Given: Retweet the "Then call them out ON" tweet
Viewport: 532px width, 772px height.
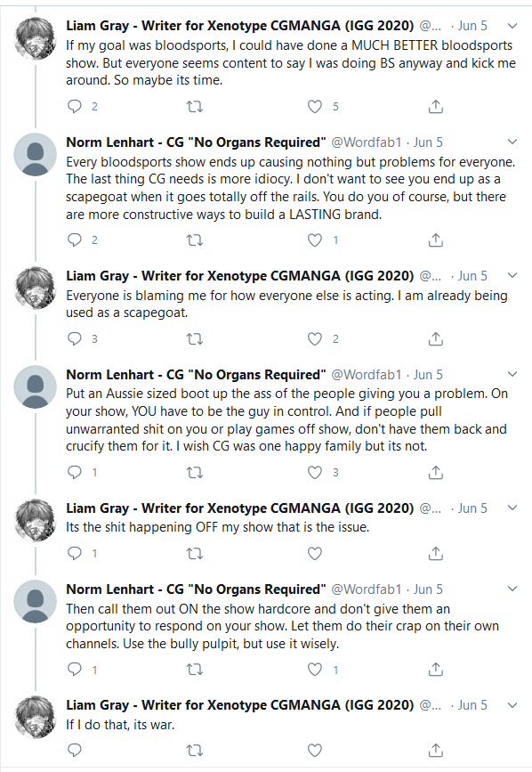Looking at the screenshot, I should point(195,670).
